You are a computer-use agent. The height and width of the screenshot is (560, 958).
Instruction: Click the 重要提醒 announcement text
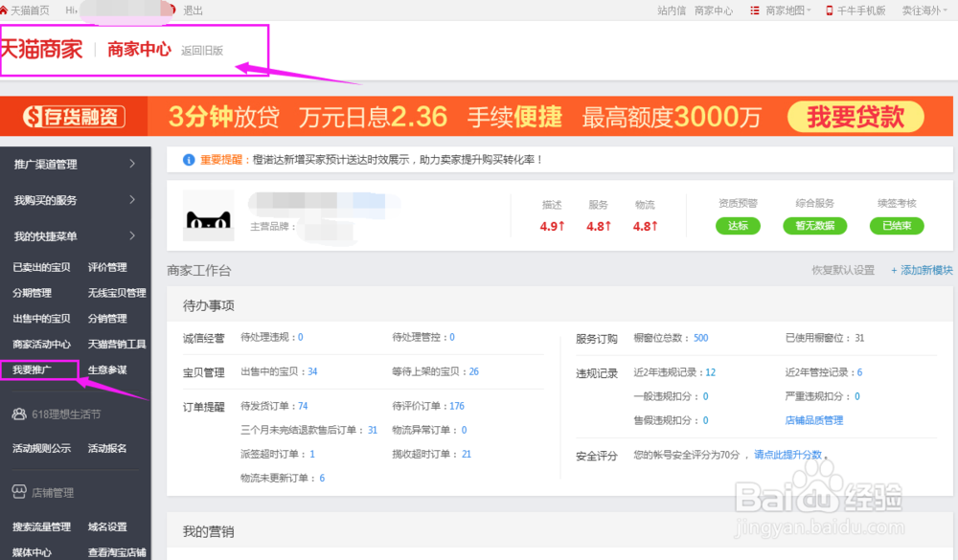[x=372, y=160]
